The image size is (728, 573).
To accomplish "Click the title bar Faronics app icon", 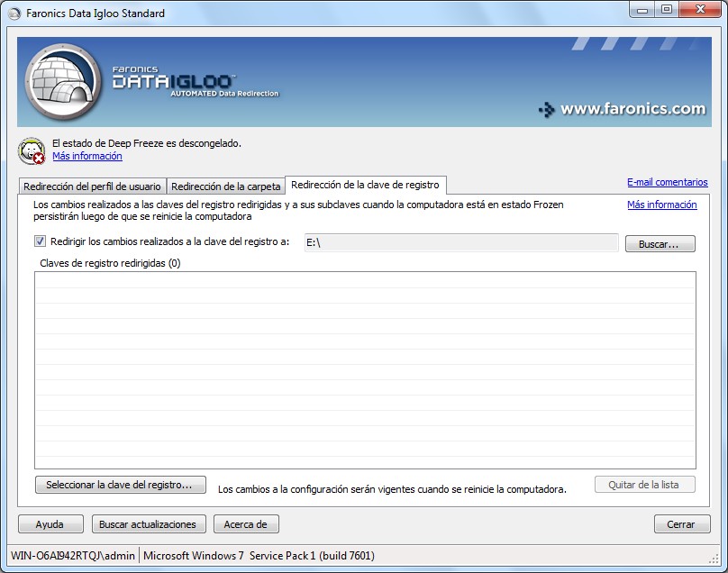I will pyautogui.click(x=14, y=14).
